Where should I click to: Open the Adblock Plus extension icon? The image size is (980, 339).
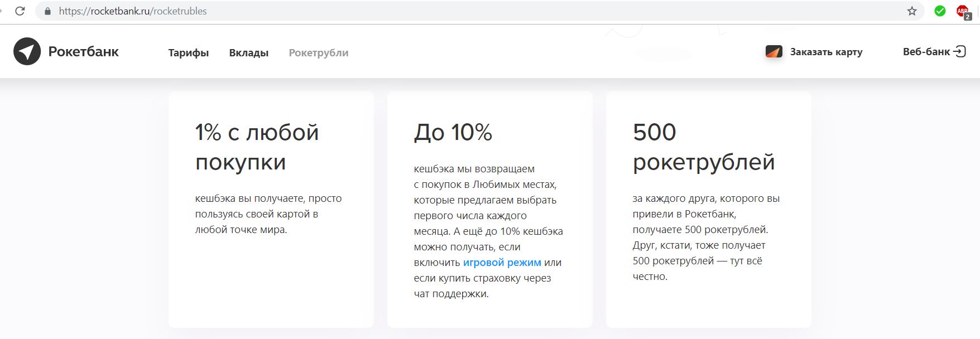click(x=963, y=12)
